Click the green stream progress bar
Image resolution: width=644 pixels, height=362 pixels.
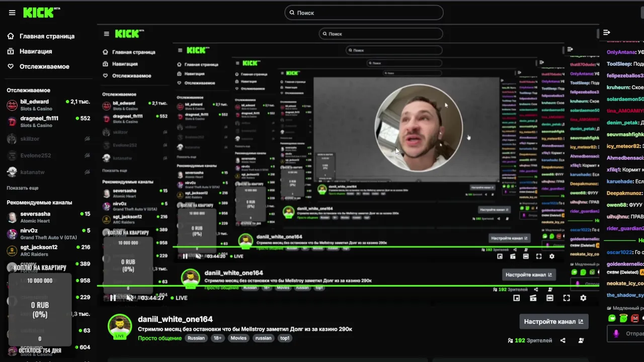347,286
